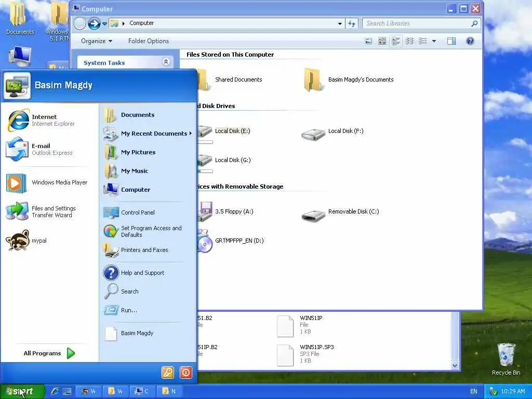Click scroll down arrow in back window
The height and width of the screenshot is (399, 532).
click(x=455, y=365)
